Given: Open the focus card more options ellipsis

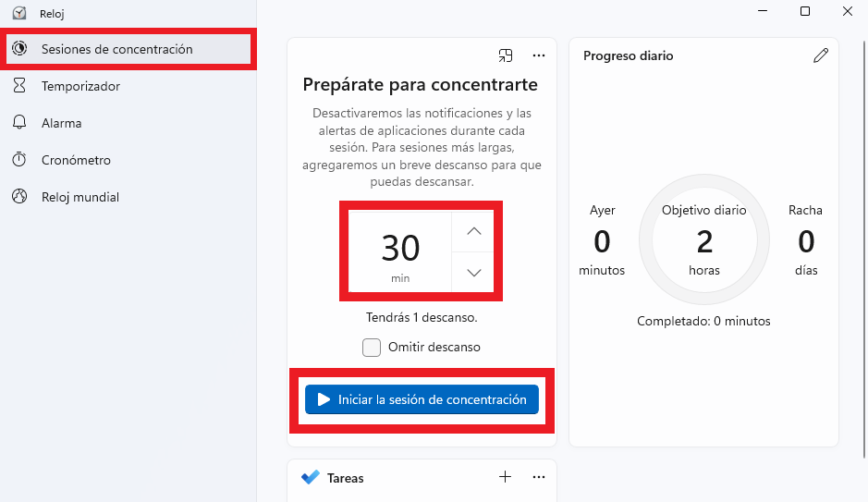Looking at the screenshot, I should pyautogui.click(x=539, y=55).
